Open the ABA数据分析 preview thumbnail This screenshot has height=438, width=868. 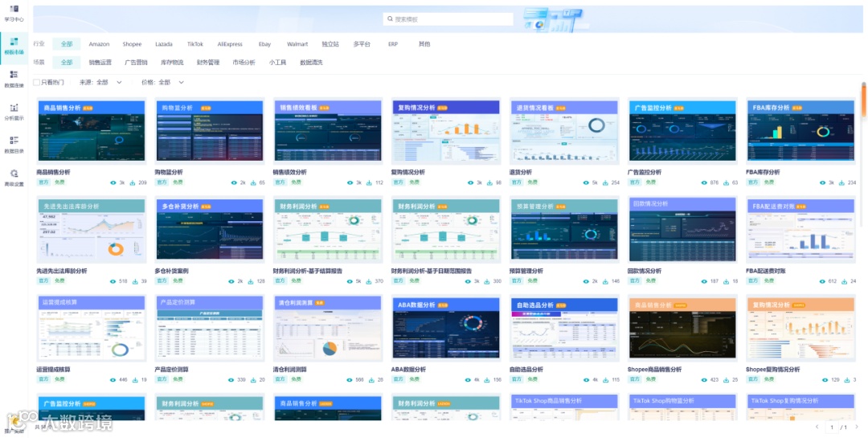446,327
